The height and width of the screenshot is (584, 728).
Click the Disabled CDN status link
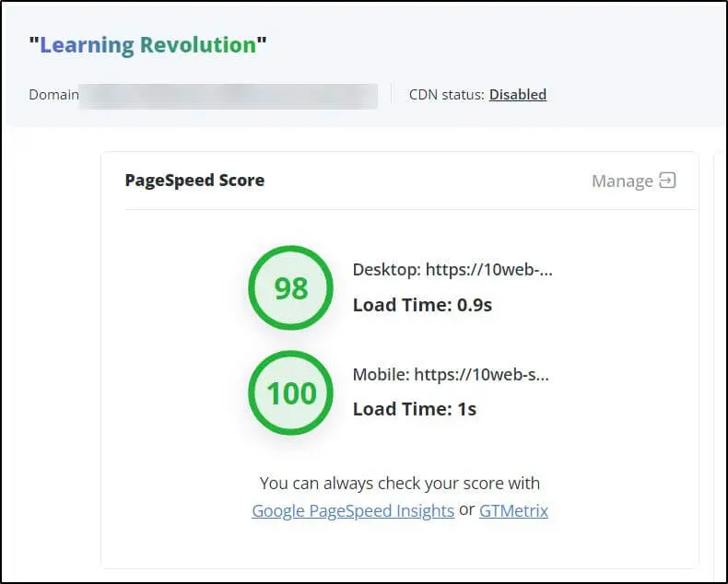517,94
